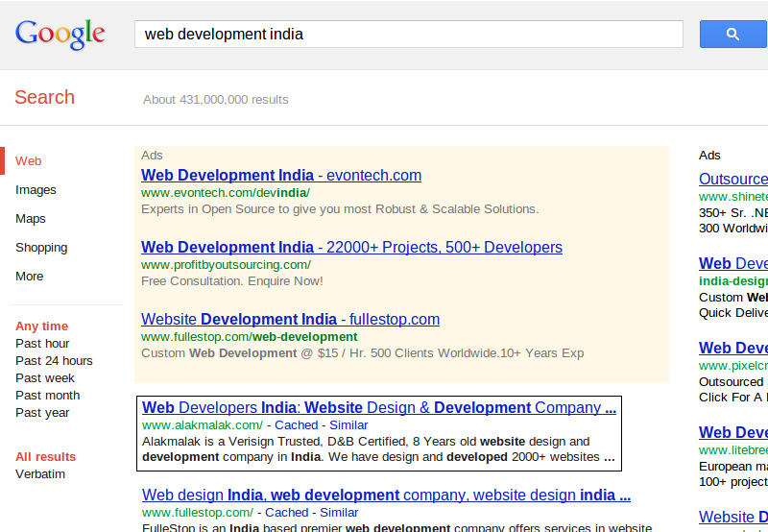Select the All results option
The height and width of the screenshot is (532, 768).
pos(45,456)
